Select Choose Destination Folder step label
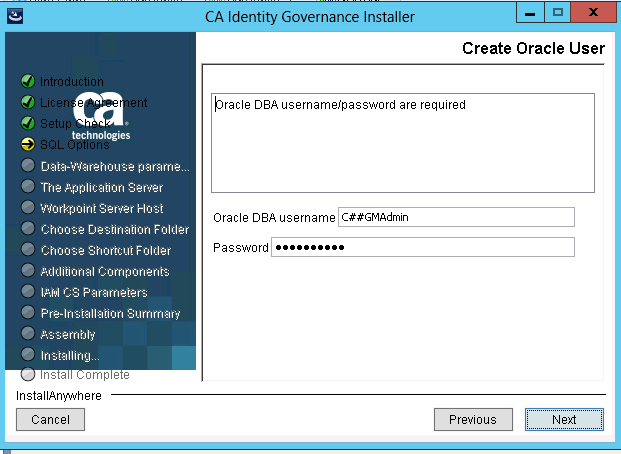621x454 pixels. (115, 229)
